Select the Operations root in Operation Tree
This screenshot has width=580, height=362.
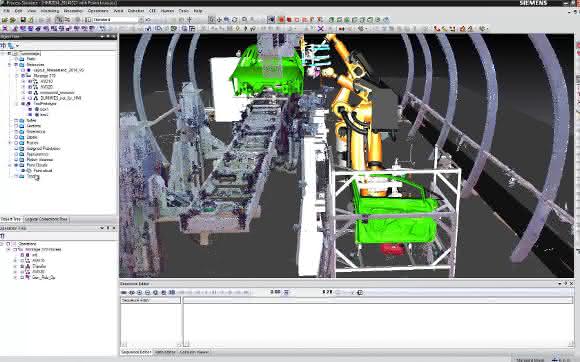(27, 244)
